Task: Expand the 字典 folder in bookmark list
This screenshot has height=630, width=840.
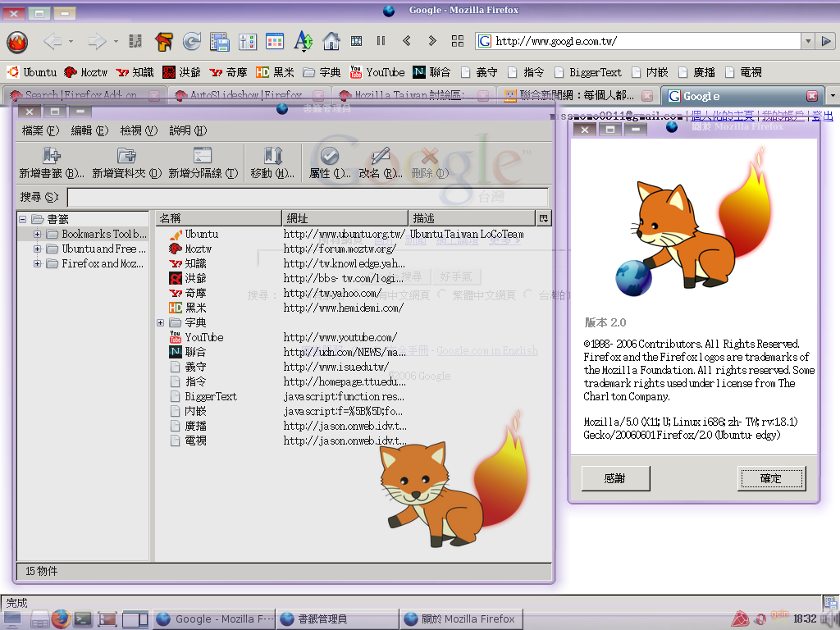Action: coord(161,323)
